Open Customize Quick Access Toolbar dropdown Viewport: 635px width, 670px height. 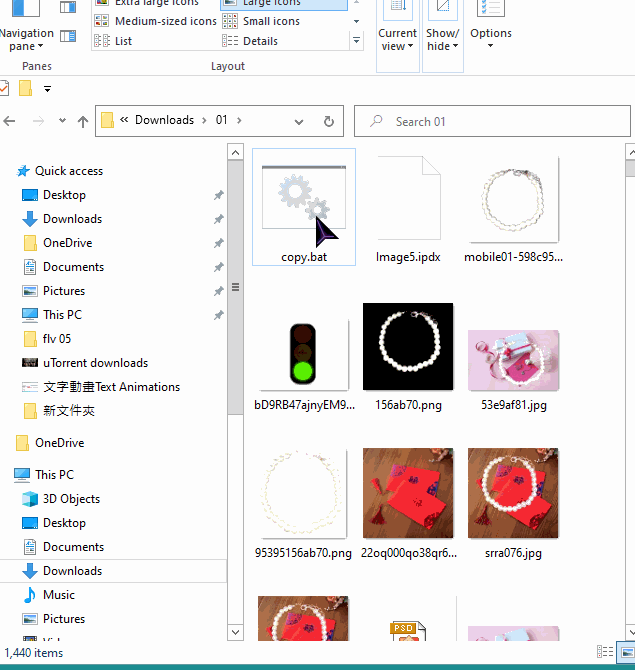[x=47, y=89]
